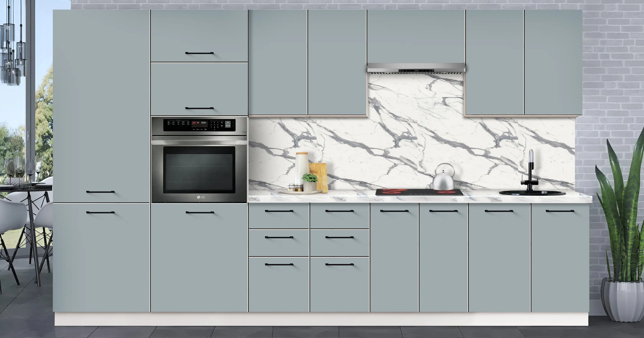Click the handle of the cabinet below the oven
Screen dimensions: 644x338
(200, 212)
